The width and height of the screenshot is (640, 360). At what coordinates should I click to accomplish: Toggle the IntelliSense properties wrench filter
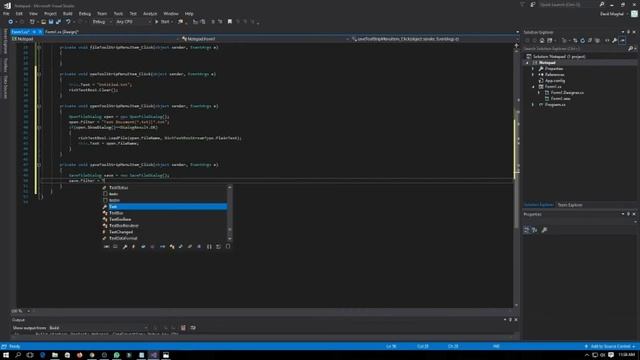tap(125, 247)
